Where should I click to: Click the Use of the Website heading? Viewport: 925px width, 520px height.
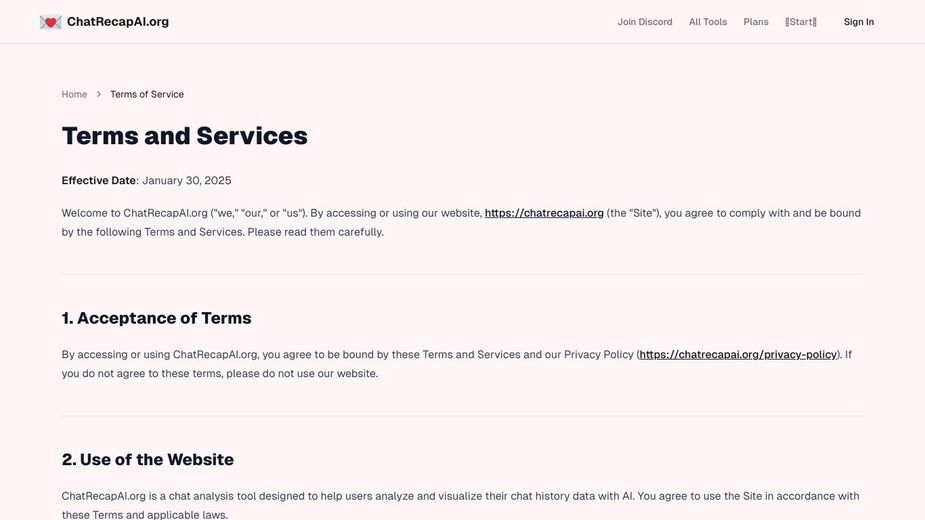coord(147,460)
